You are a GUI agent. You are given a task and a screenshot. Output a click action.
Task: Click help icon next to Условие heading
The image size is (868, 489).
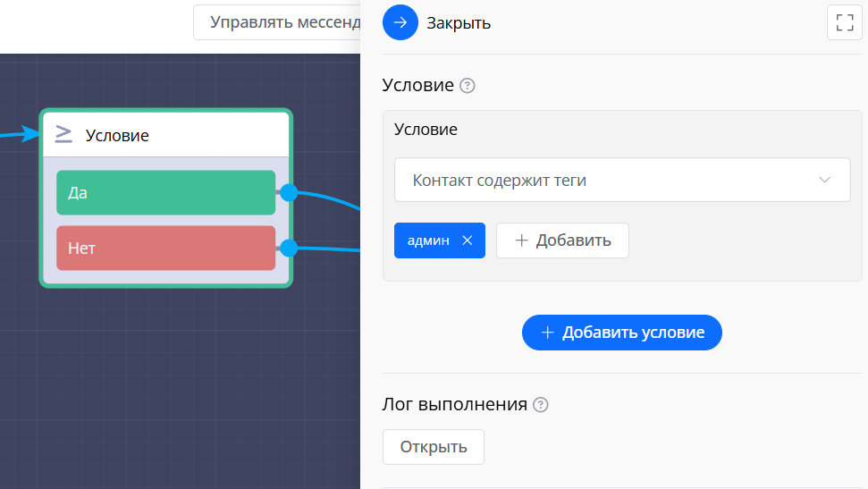click(x=467, y=86)
